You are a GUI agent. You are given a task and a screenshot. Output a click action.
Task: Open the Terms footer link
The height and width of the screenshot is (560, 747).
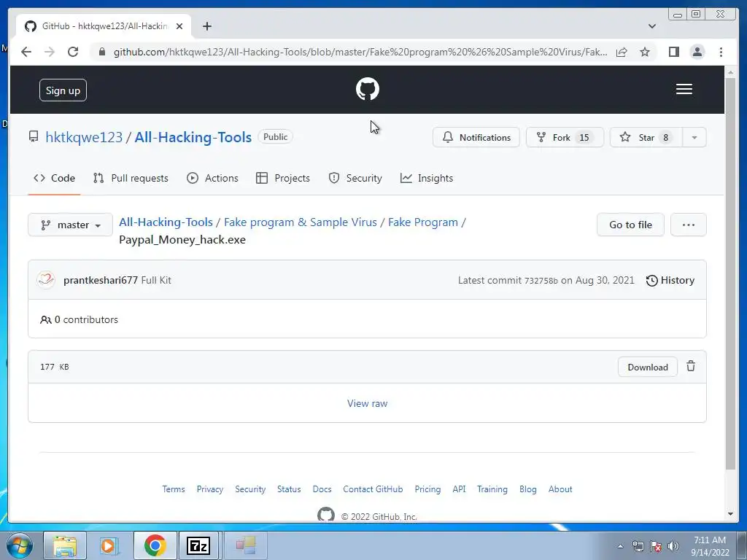click(174, 489)
